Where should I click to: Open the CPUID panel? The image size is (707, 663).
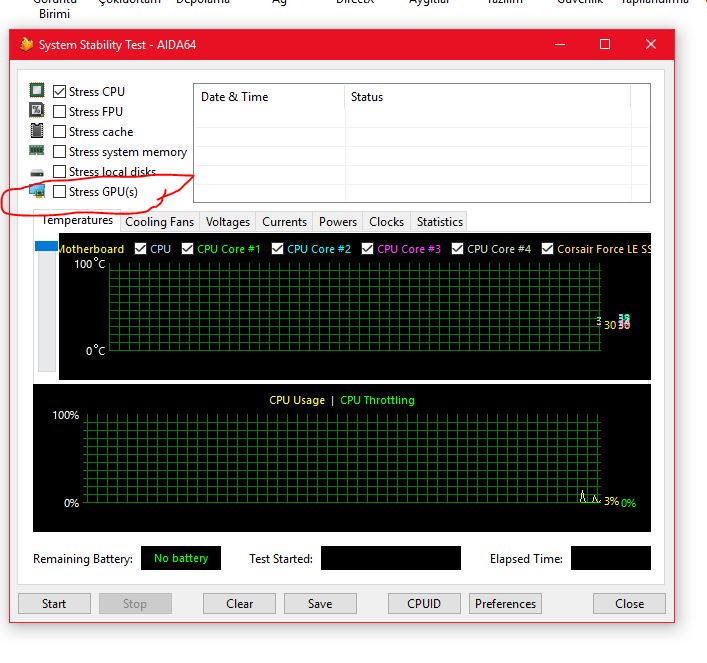pyautogui.click(x=424, y=603)
